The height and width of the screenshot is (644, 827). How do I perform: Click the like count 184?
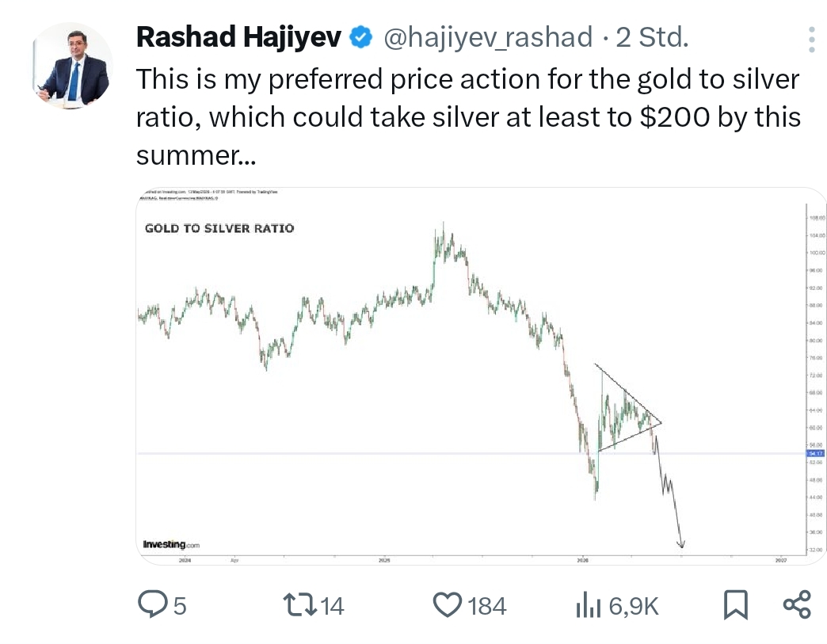[487, 606]
